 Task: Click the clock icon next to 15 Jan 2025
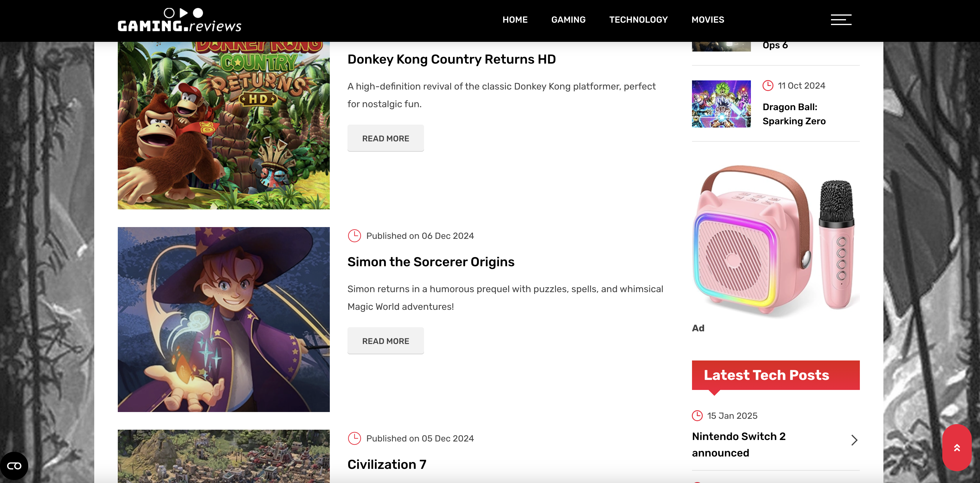697,416
